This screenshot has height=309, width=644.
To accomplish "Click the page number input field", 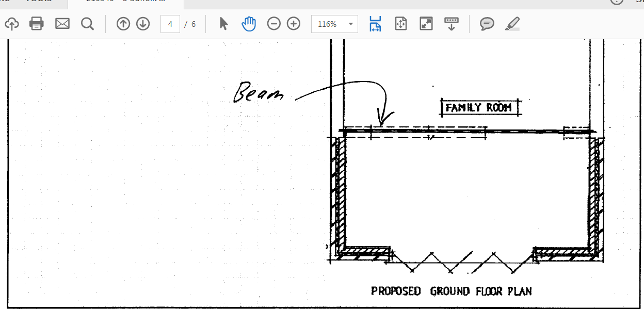I will (x=170, y=24).
